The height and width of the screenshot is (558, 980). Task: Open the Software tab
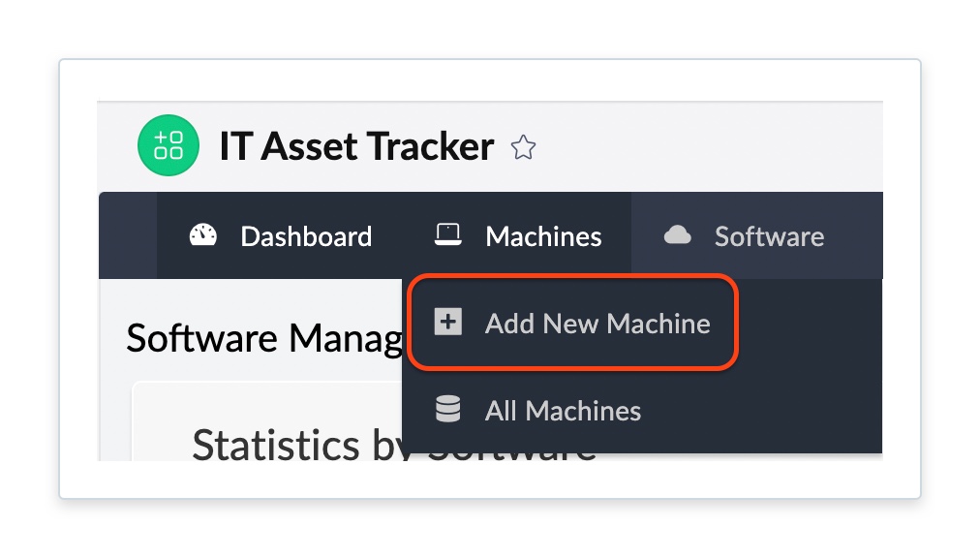point(769,236)
